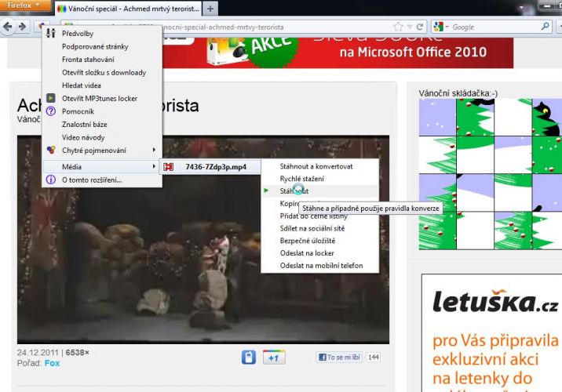The width and height of the screenshot is (562, 392).
Task: Choose Otevřít složku s downloady
Action: click(102, 73)
